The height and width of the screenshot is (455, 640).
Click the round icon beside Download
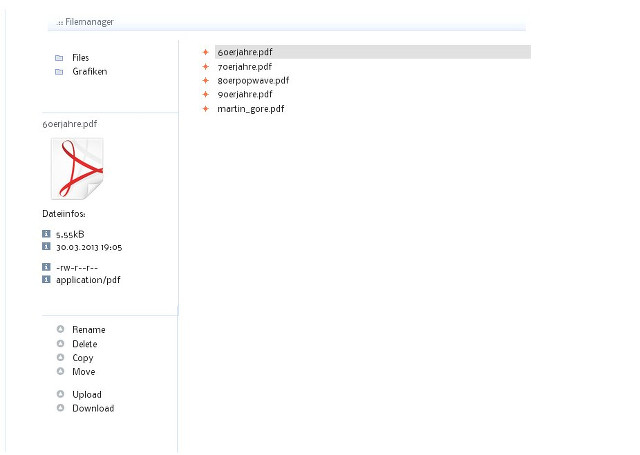click(x=60, y=408)
